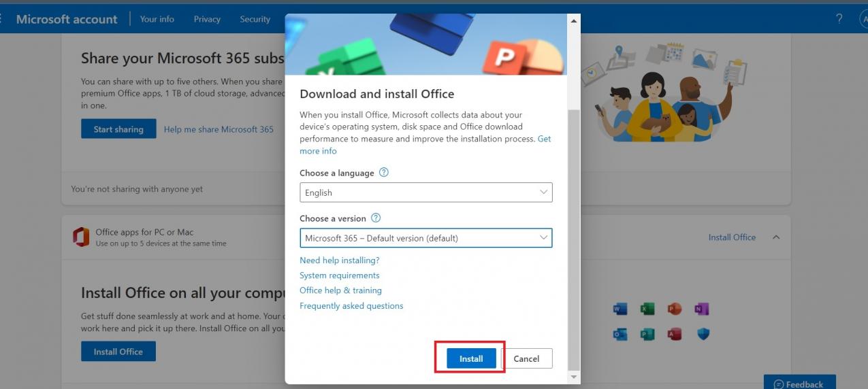Image resolution: width=868 pixels, height=389 pixels.
Task: Open the Your info tab
Action: [157, 19]
